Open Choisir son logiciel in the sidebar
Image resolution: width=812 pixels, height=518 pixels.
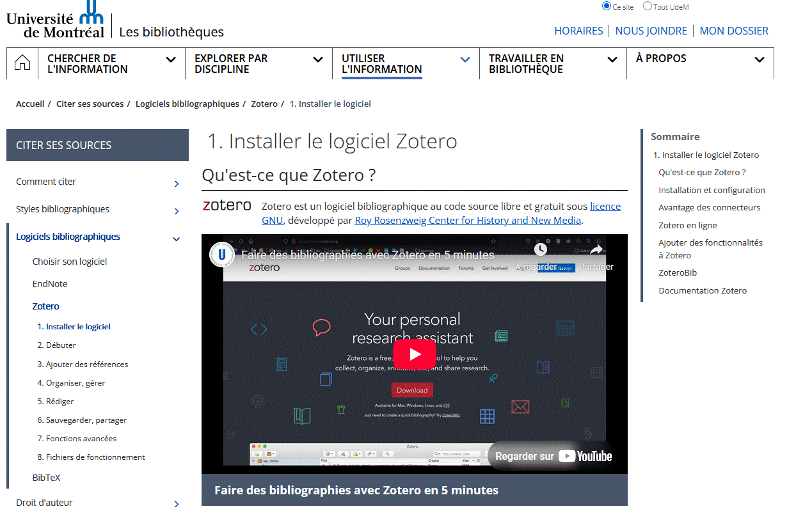tap(70, 262)
